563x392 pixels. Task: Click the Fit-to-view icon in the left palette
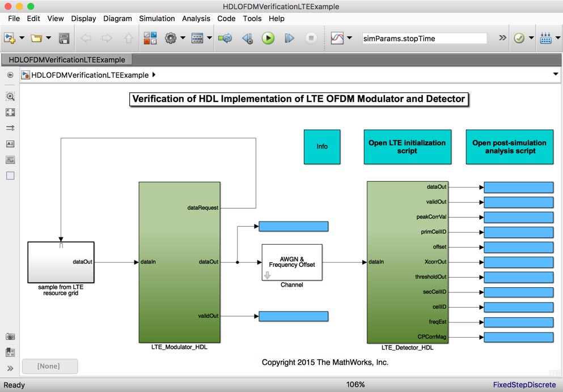(x=10, y=112)
